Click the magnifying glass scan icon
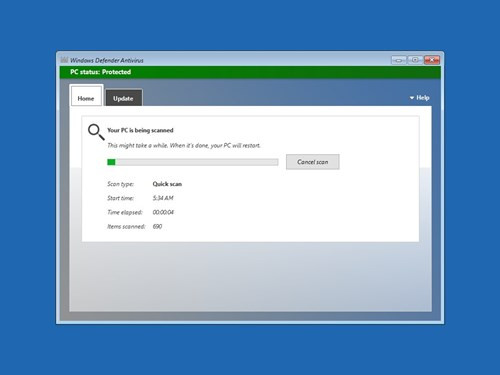The width and height of the screenshot is (500, 375). tap(96, 132)
